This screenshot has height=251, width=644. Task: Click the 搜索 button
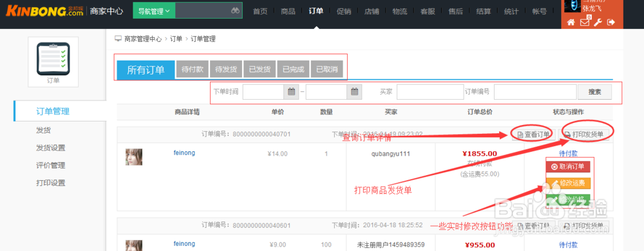pos(594,92)
